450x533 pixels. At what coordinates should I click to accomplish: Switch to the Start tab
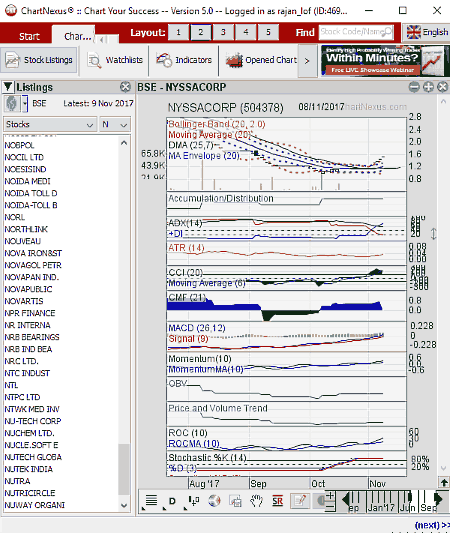(x=29, y=36)
